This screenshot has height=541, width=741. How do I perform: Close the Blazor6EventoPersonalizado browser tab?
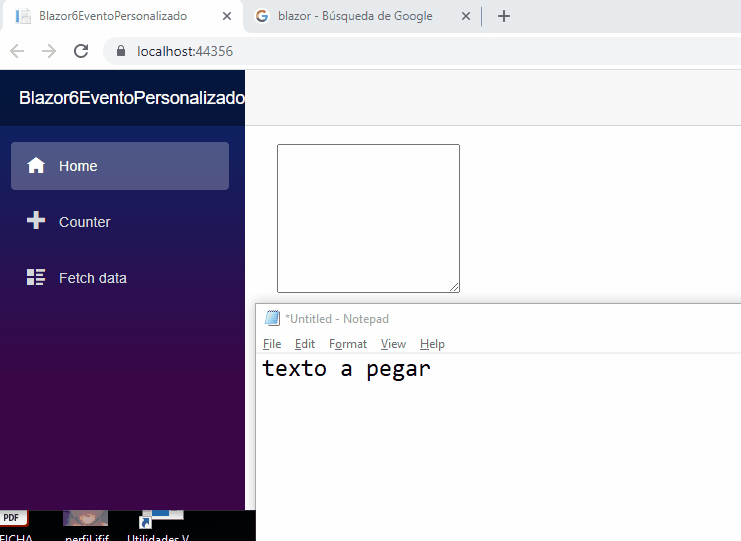[x=226, y=16]
